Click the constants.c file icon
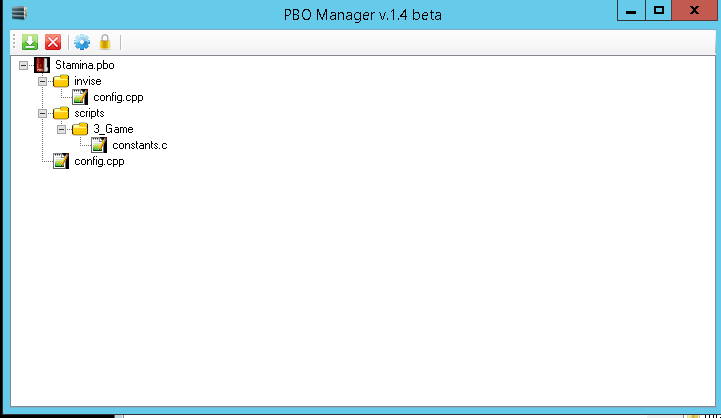This screenshot has width=721, height=418. pos(99,145)
